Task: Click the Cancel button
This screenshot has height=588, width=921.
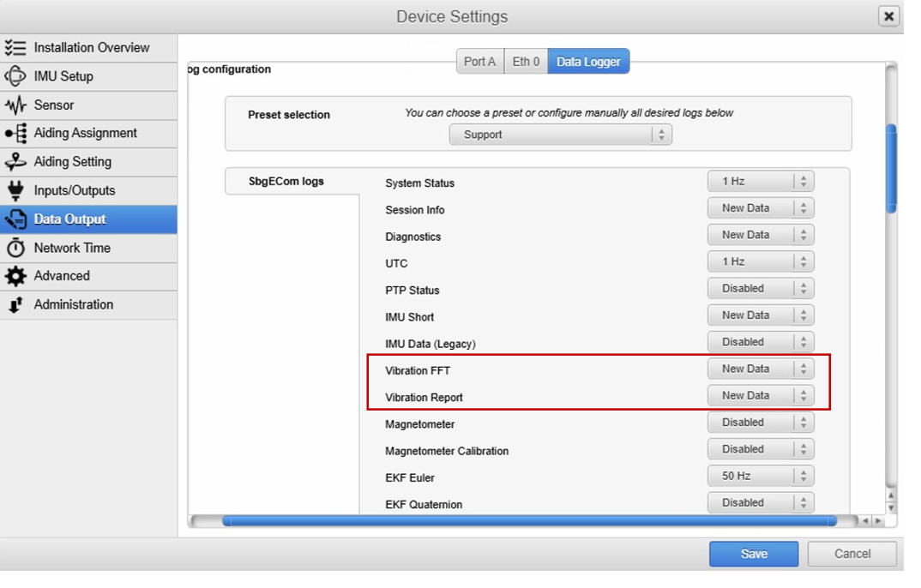Action: [852, 554]
